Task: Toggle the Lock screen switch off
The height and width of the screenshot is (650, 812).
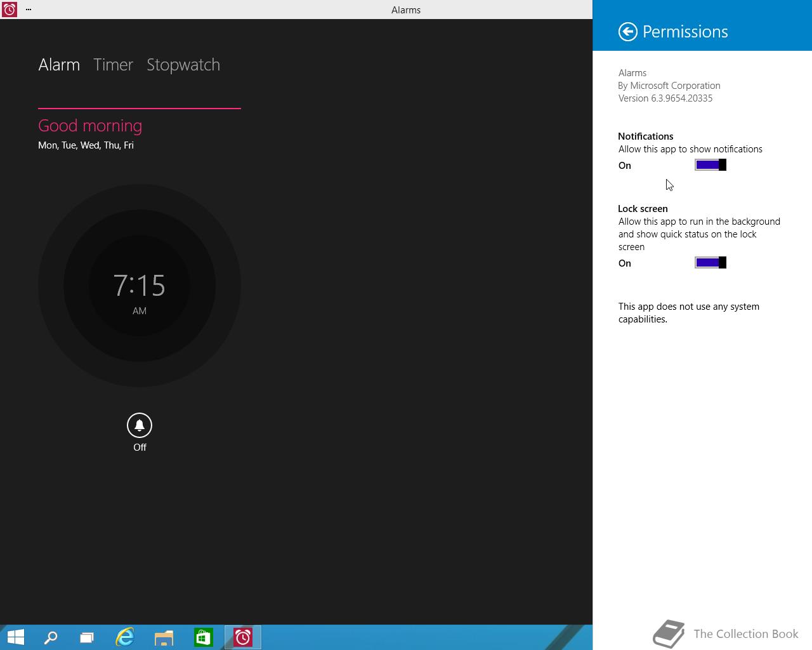Action: [710, 263]
